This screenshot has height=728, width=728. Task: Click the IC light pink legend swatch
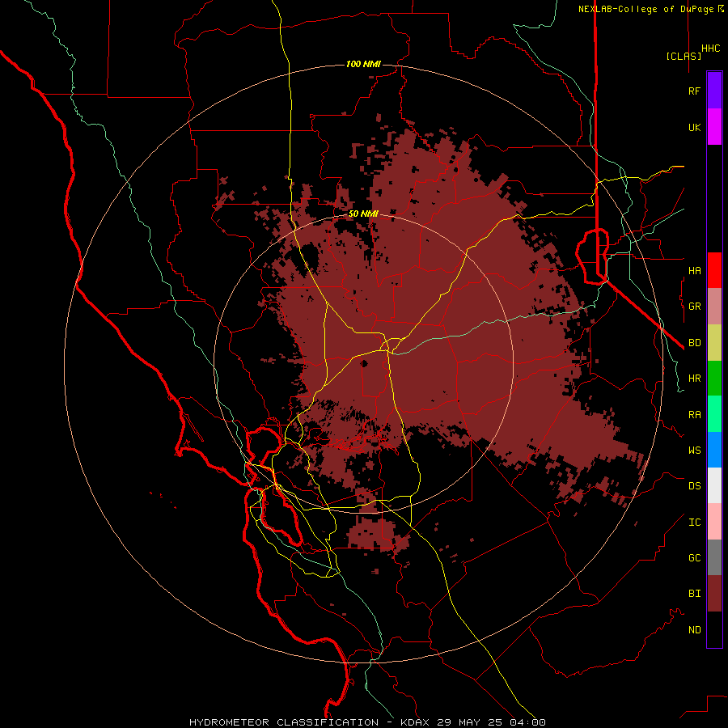click(x=714, y=522)
